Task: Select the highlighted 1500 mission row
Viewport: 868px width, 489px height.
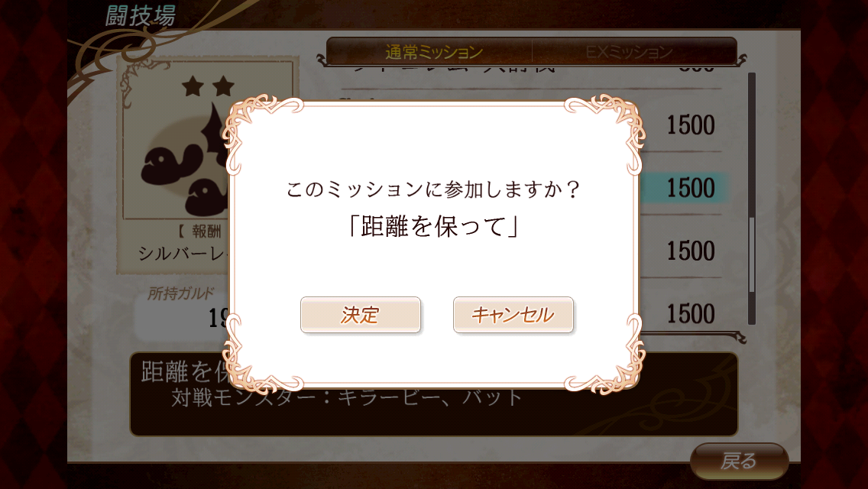Action: coord(684,188)
